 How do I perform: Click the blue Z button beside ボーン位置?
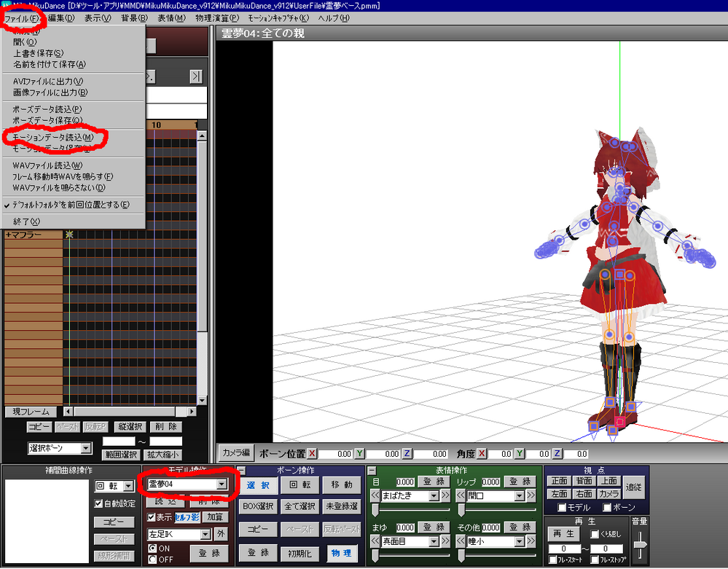click(x=407, y=453)
